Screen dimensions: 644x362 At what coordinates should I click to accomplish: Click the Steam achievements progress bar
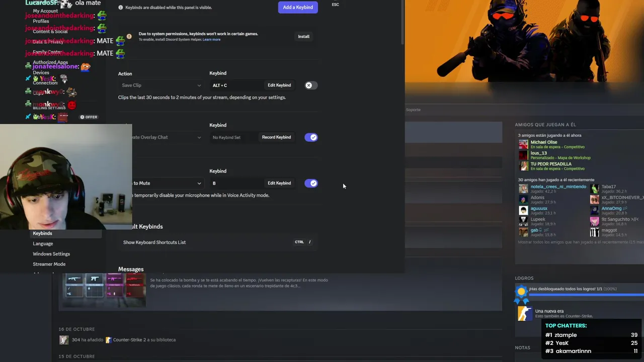tap(586, 295)
